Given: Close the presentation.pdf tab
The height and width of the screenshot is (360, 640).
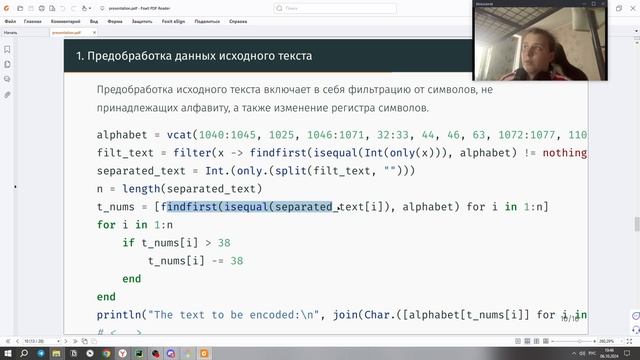Looking at the screenshot, I should pyautogui.click(x=94, y=33).
